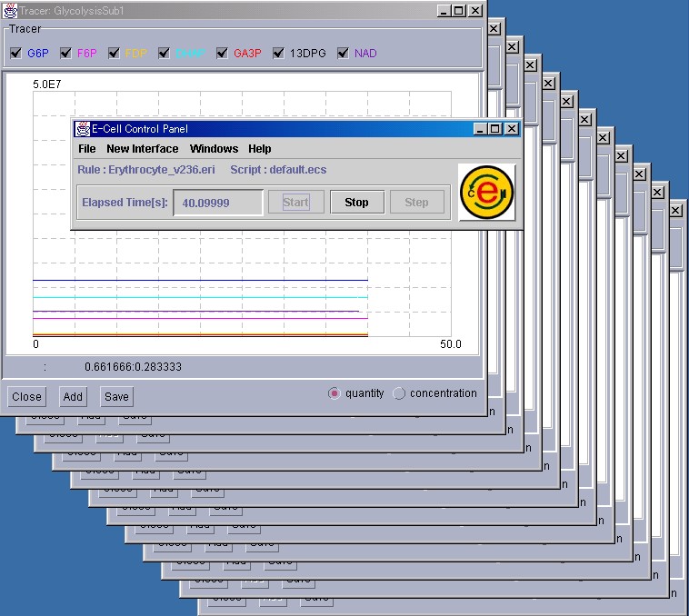The height and width of the screenshot is (616, 689).
Task: Disable the NAD trace checkbox
Action: (343, 54)
